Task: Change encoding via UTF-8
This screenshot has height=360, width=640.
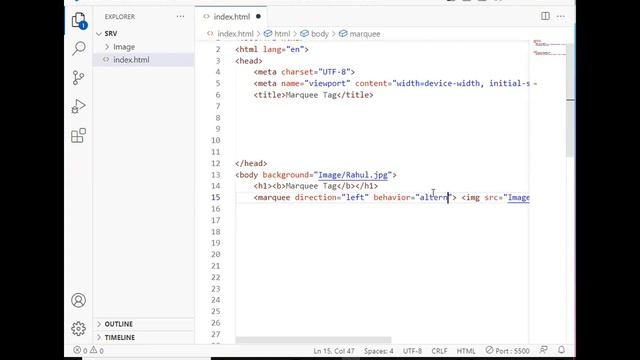Action: 412,351
